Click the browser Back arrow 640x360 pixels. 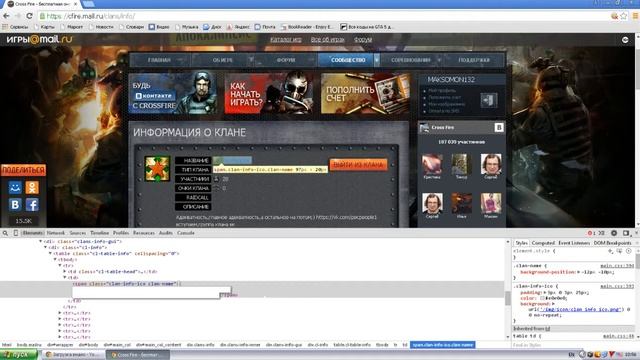(x=7, y=16)
